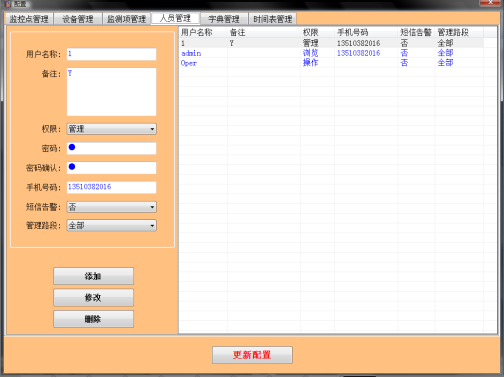Screen dimensions: 504x378
Task: Click 操作 permission in Oper row
Action: (310, 63)
